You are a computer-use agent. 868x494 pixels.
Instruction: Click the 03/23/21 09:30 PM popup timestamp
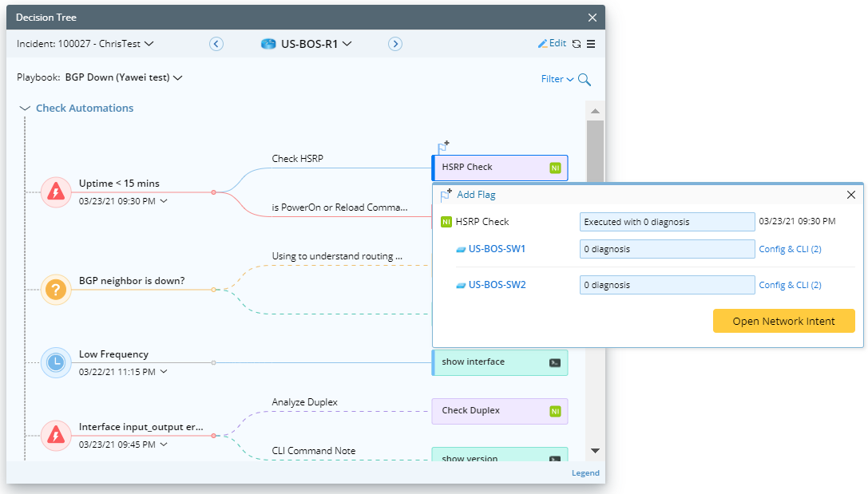(x=797, y=221)
